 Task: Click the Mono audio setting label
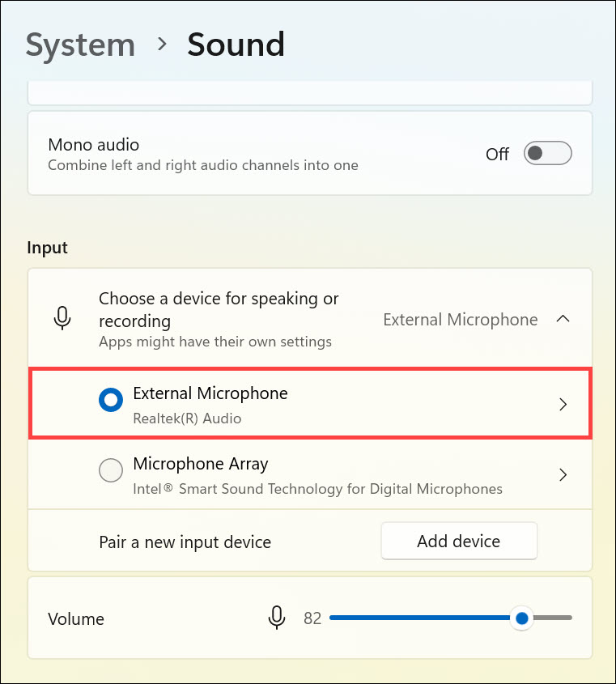(x=94, y=145)
